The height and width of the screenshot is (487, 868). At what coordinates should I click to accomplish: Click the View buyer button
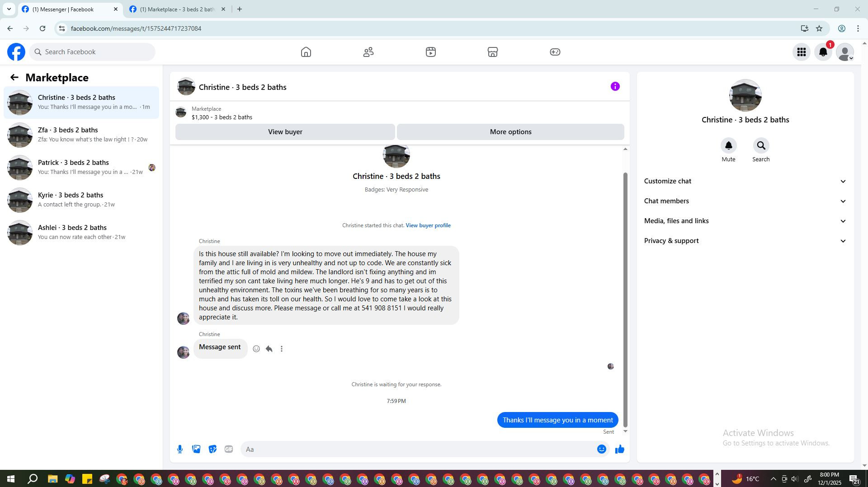tap(285, 132)
